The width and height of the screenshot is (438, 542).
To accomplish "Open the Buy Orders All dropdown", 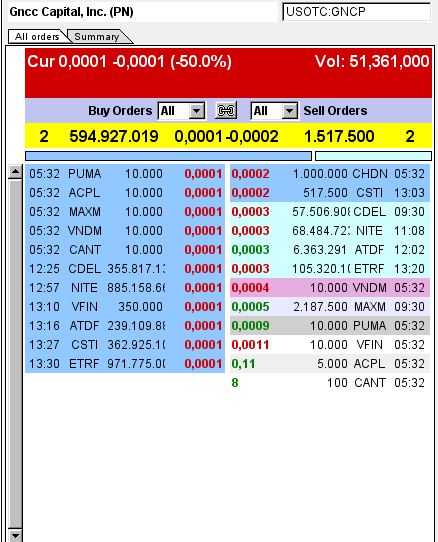I will coord(181,111).
